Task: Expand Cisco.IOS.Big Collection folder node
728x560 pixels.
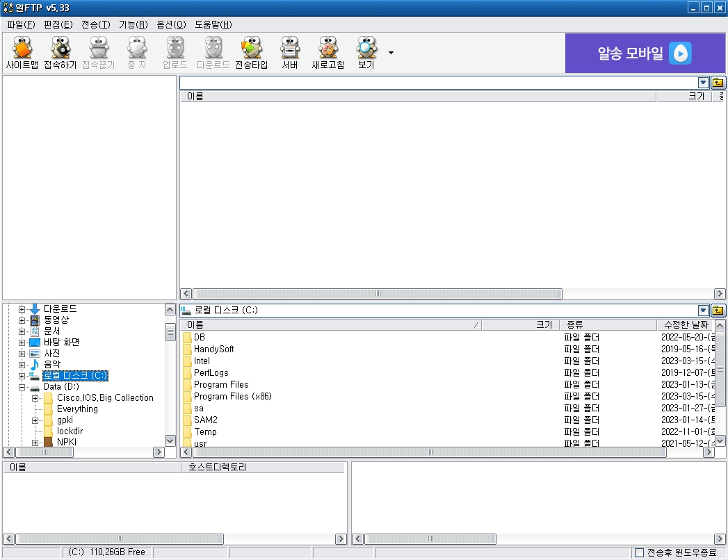Action: [35, 398]
